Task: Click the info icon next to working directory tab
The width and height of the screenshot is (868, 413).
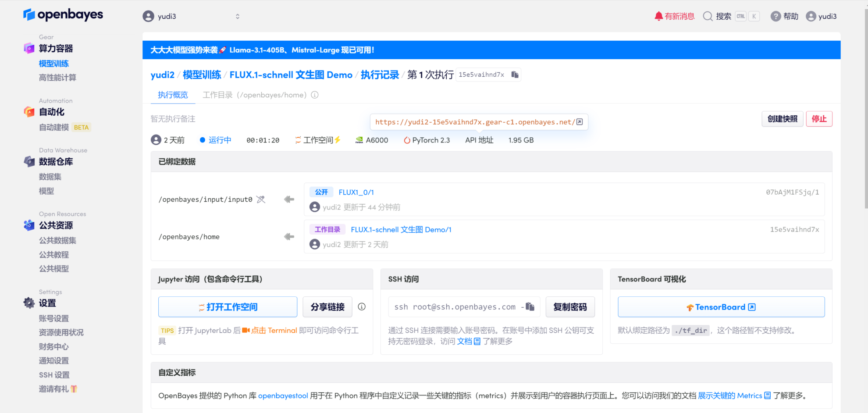Action: (x=315, y=95)
